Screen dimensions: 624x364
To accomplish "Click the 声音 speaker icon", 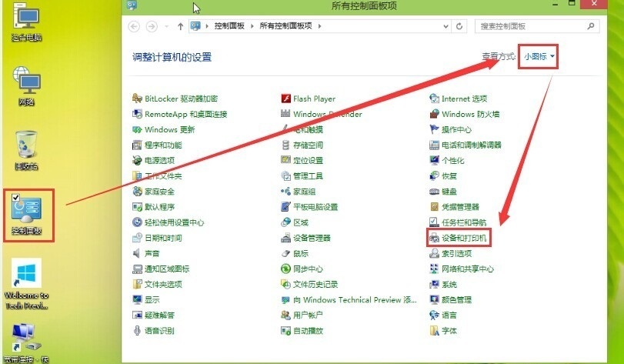I will point(137,253).
